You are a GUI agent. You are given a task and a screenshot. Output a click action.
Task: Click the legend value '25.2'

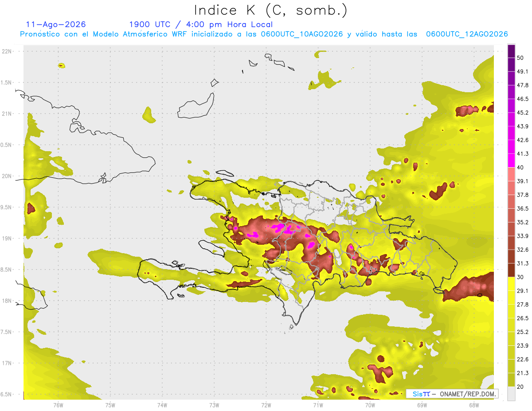[523, 332]
